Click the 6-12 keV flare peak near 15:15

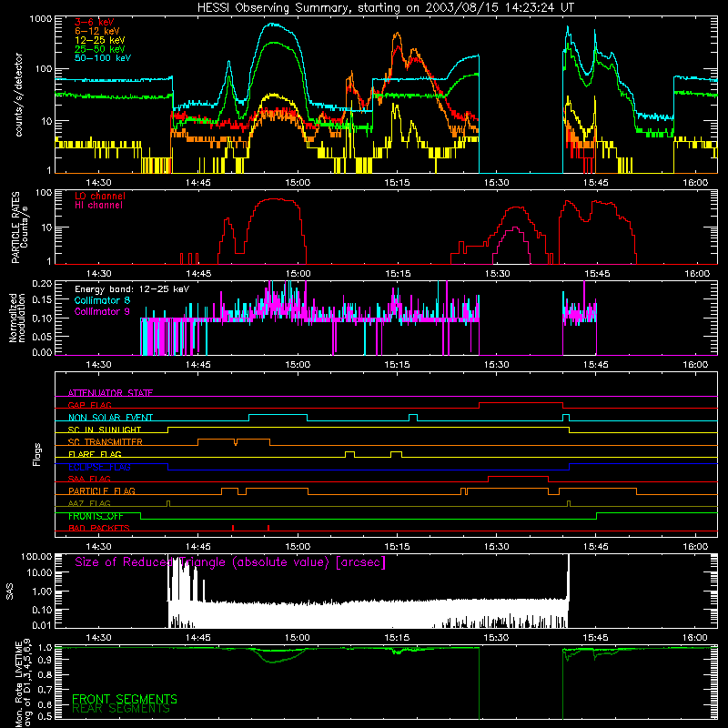[396, 35]
